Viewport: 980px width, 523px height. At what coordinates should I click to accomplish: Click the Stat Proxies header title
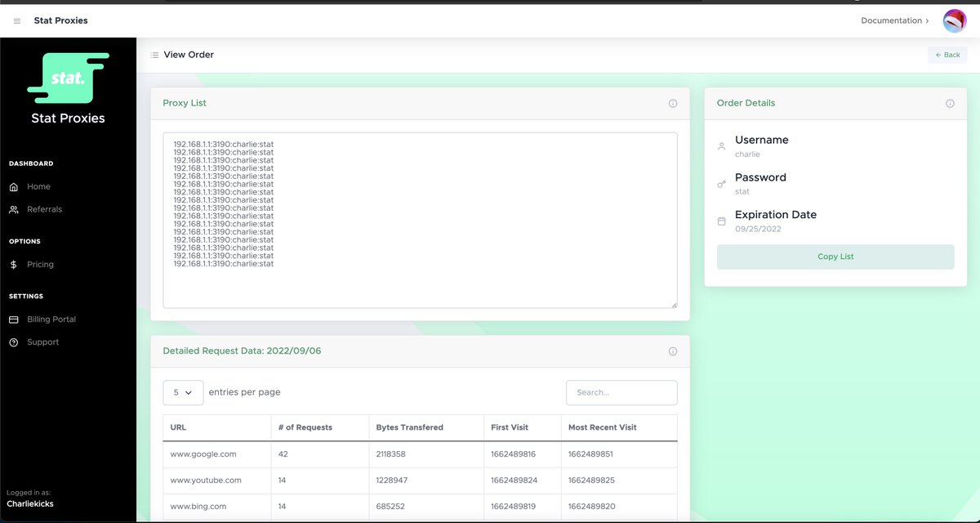click(60, 20)
